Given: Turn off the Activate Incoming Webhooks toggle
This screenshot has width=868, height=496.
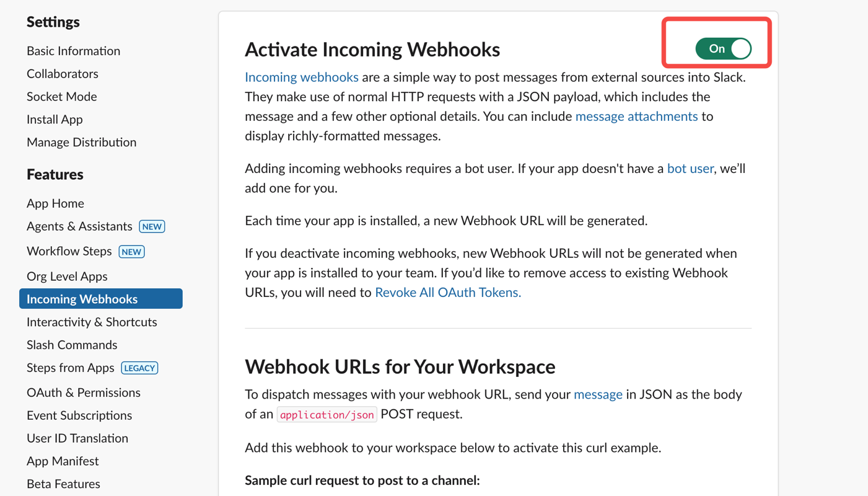Looking at the screenshot, I should click(x=723, y=48).
